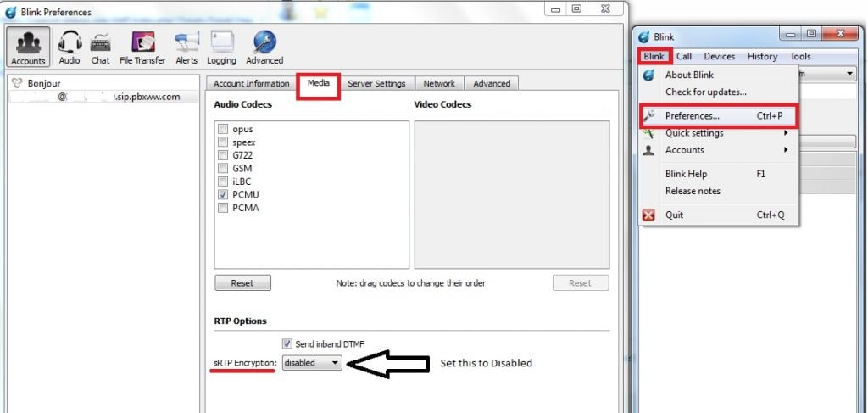Enable the iLBC audio codec
Screen dimensions: 868x413
click(x=223, y=181)
